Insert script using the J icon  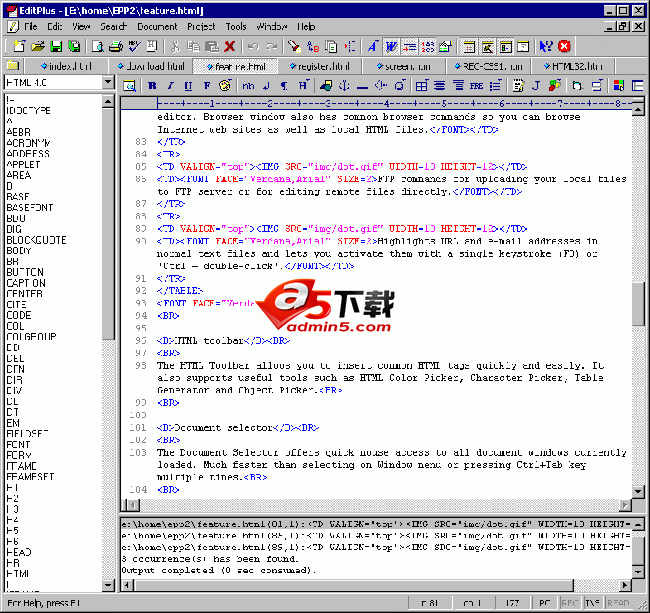(x=536, y=86)
